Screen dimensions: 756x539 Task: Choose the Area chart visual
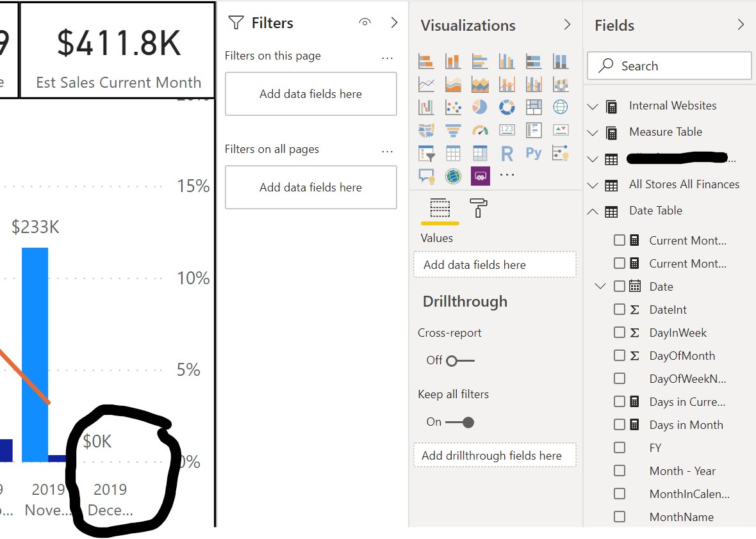453,84
